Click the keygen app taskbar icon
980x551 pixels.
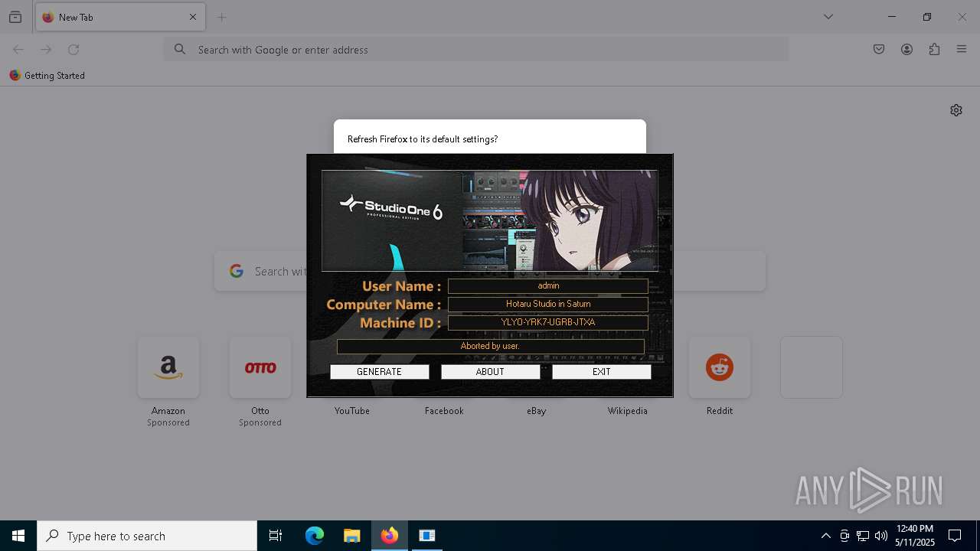427,536
